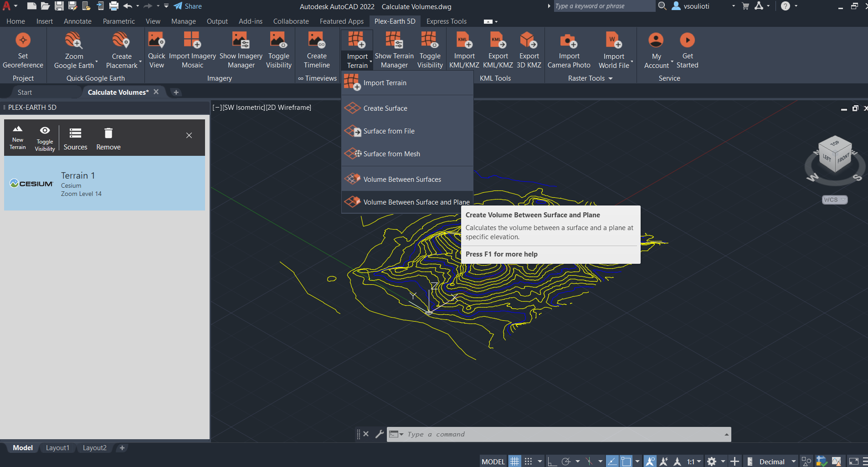This screenshot has height=467, width=868.
Task: Click the Open folder icon in the title bar
Action: (45, 6)
